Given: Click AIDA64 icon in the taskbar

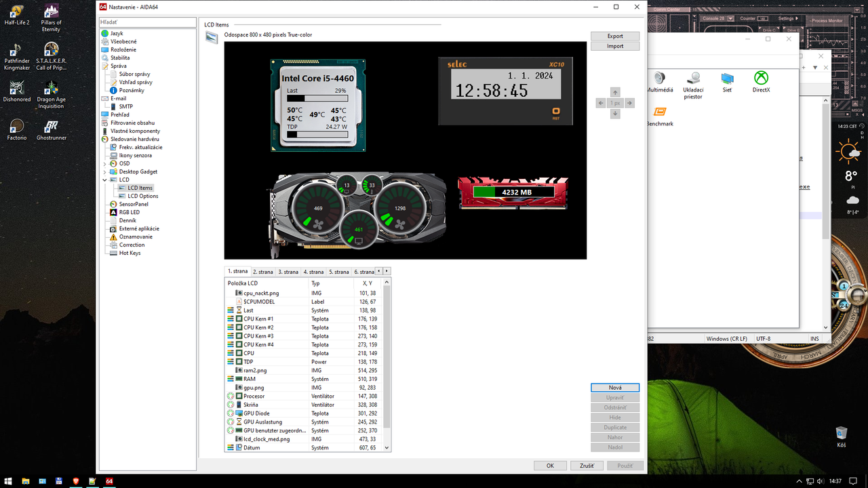Looking at the screenshot, I should pos(108,481).
